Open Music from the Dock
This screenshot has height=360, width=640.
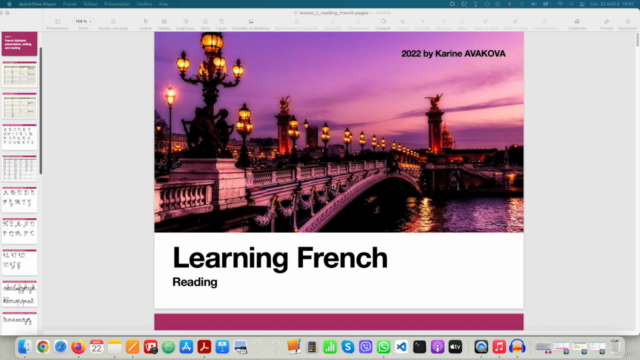coord(499,347)
